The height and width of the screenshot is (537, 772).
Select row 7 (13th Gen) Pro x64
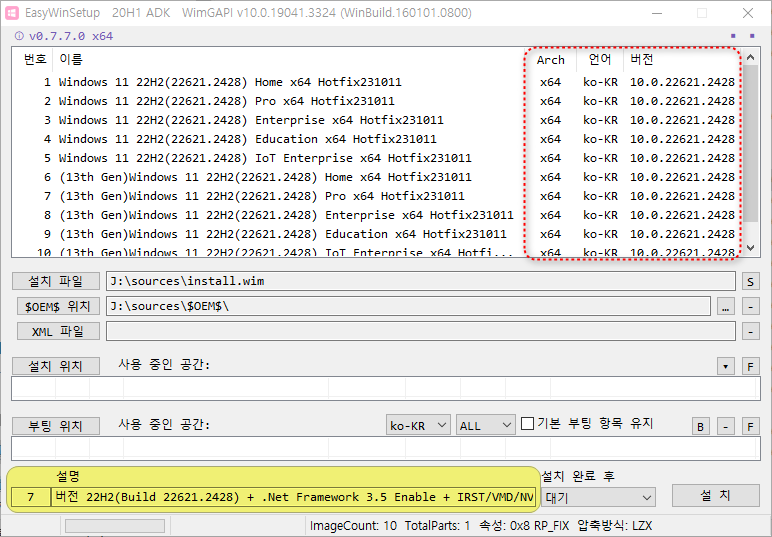[x=377, y=196]
